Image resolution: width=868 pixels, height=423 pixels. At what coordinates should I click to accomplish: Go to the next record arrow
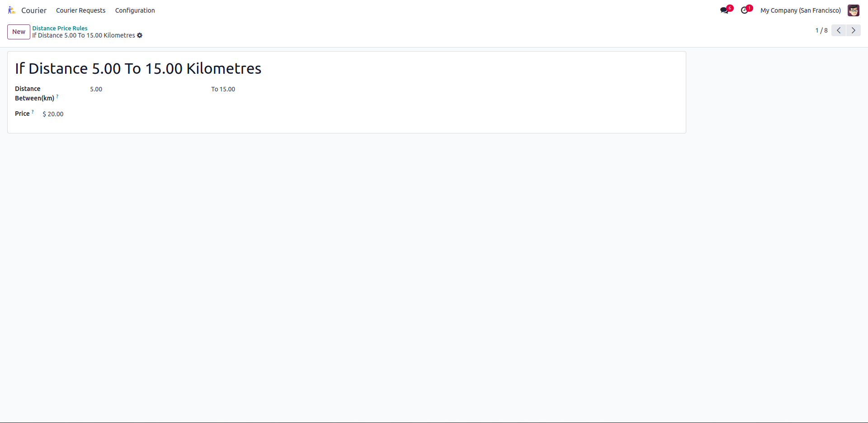(x=854, y=30)
